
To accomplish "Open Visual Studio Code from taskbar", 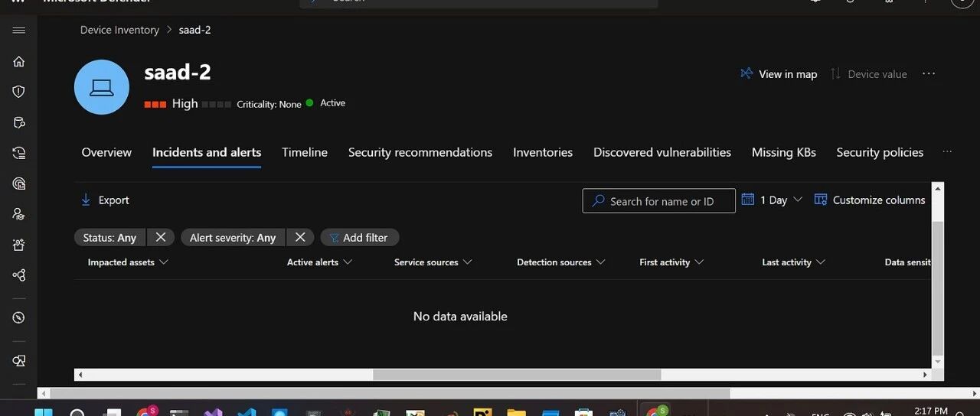I will point(246,413).
